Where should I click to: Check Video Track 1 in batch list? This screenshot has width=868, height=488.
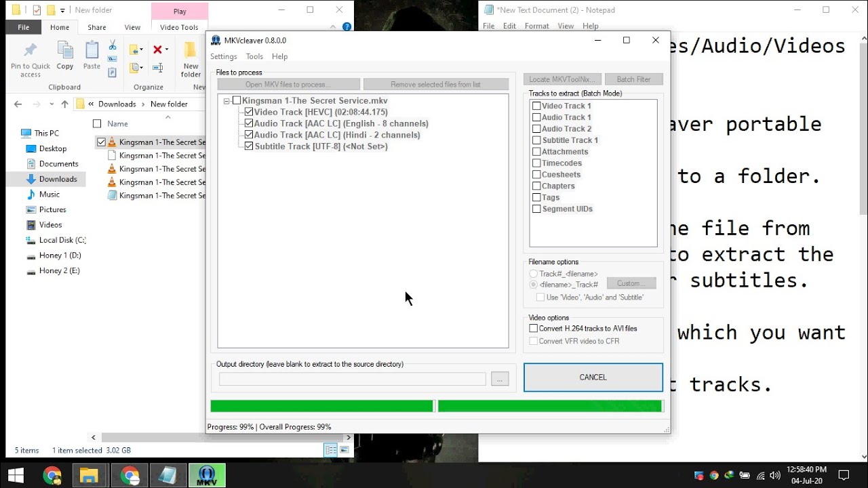537,106
